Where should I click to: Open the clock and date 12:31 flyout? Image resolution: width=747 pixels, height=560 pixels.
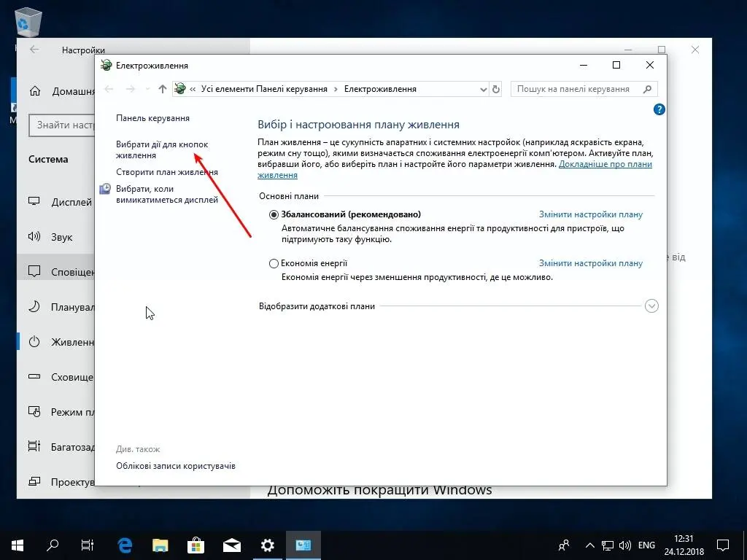pos(684,545)
